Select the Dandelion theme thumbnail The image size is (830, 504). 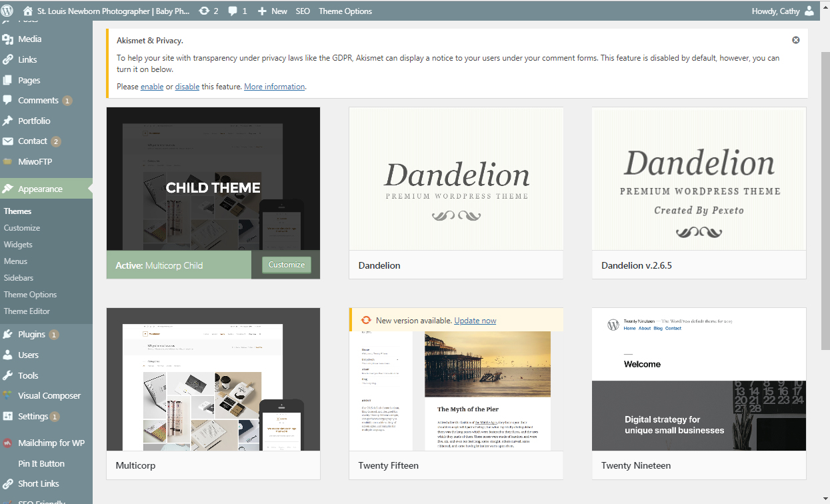456,179
